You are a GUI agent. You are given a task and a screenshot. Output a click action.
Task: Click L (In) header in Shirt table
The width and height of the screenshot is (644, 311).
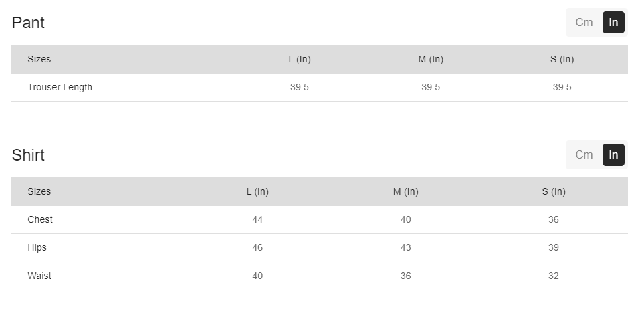point(257,191)
